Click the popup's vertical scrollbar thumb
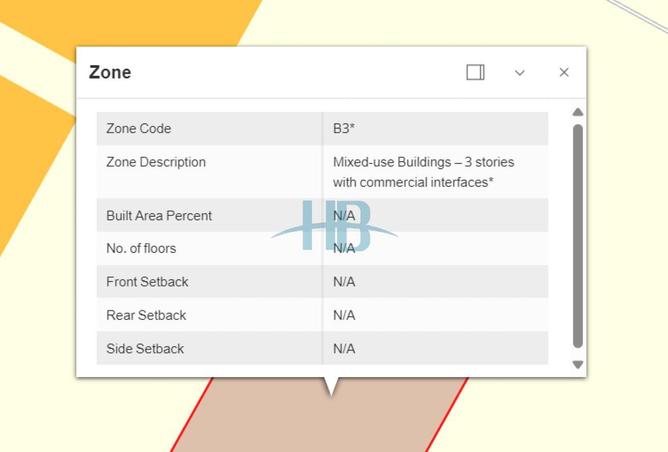The height and width of the screenshot is (452, 668). click(x=578, y=235)
